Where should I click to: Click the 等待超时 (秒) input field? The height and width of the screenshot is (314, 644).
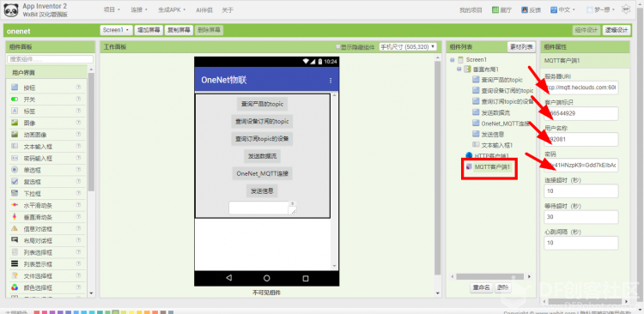[580, 217]
